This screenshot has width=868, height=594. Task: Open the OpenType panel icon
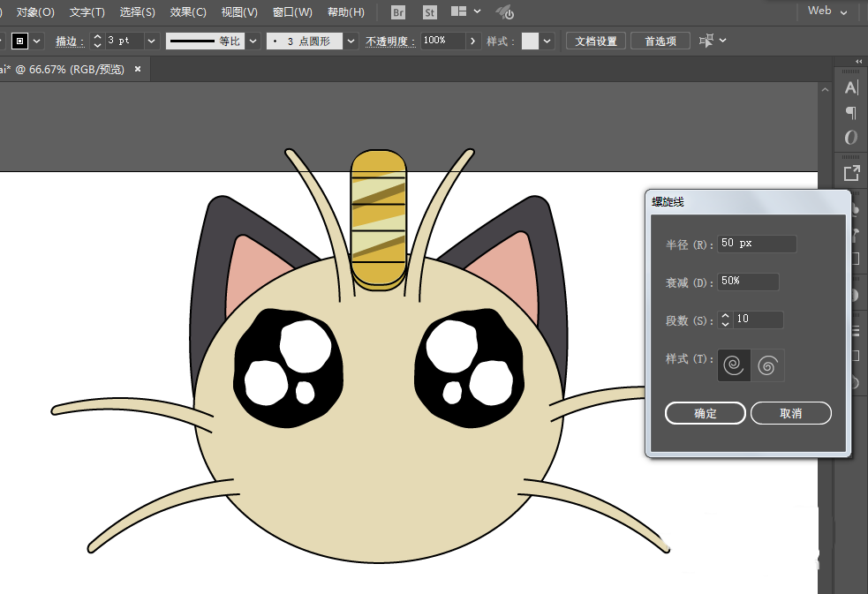850,137
